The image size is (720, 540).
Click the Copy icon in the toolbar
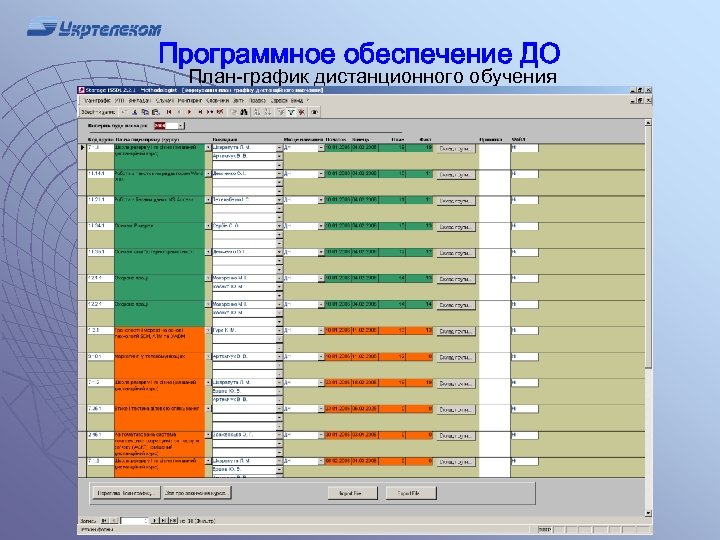coord(145,112)
